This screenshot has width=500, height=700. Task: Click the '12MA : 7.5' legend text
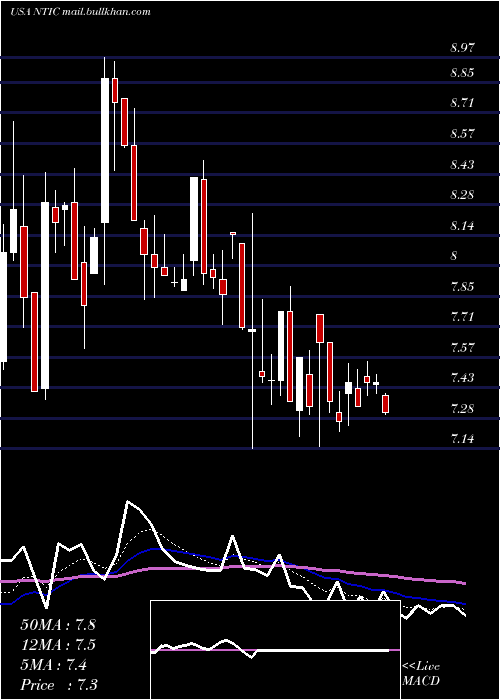pos(58,645)
